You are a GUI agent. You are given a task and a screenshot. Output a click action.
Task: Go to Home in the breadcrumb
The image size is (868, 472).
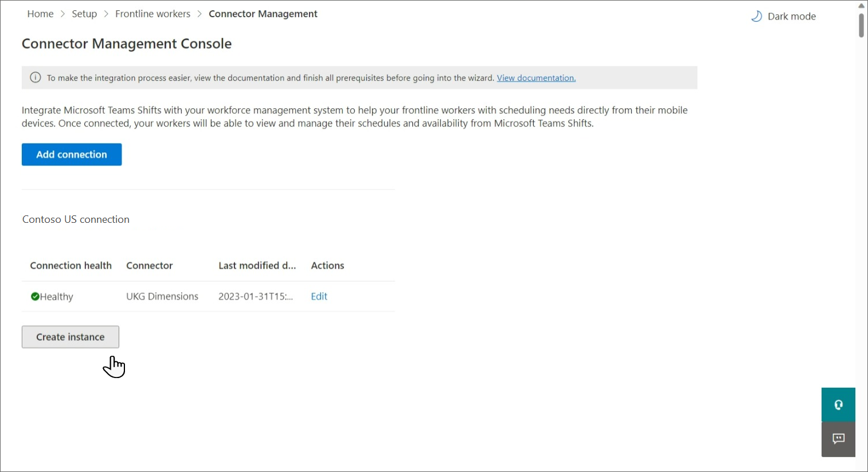coord(40,14)
